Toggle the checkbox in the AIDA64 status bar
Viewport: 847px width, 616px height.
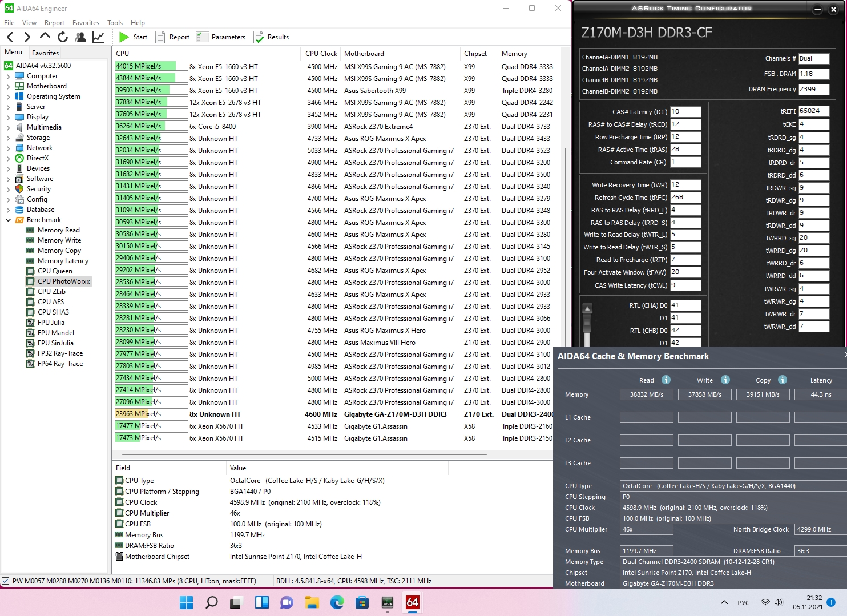pyautogui.click(x=6, y=581)
